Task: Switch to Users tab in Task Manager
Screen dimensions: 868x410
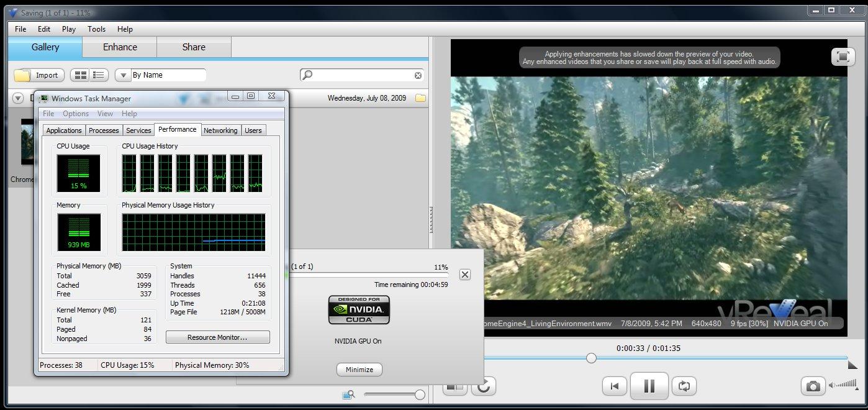Action: pyautogui.click(x=253, y=130)
